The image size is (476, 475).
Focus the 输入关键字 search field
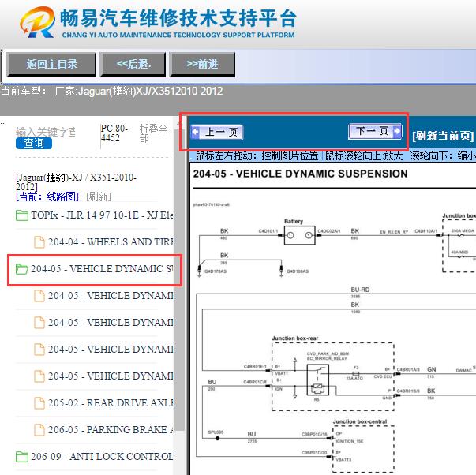coord(46,132)
